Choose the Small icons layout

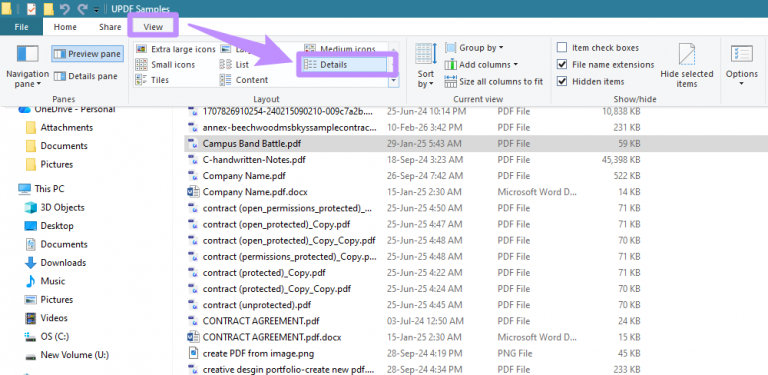[165, 65]
